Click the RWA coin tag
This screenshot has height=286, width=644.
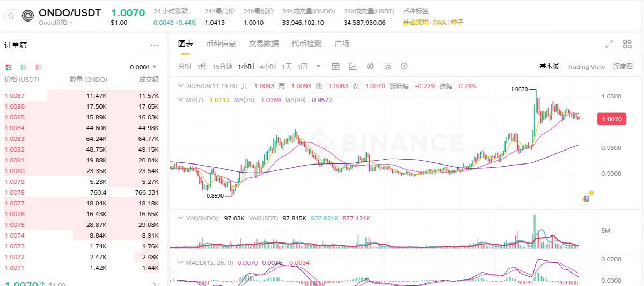(x=440, y=23)
